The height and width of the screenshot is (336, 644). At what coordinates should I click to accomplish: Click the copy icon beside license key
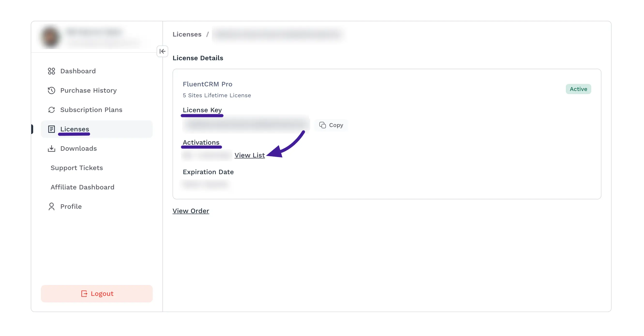click(323, 125)
